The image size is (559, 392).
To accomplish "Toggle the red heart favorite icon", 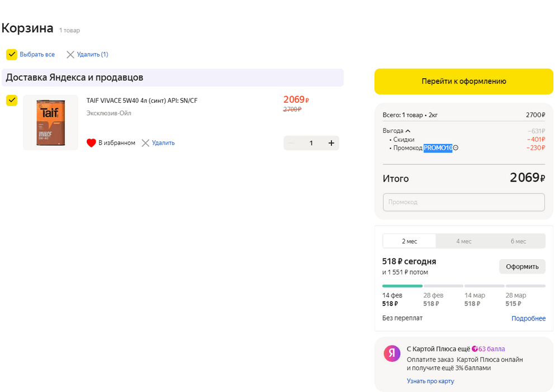I will 91,143.
